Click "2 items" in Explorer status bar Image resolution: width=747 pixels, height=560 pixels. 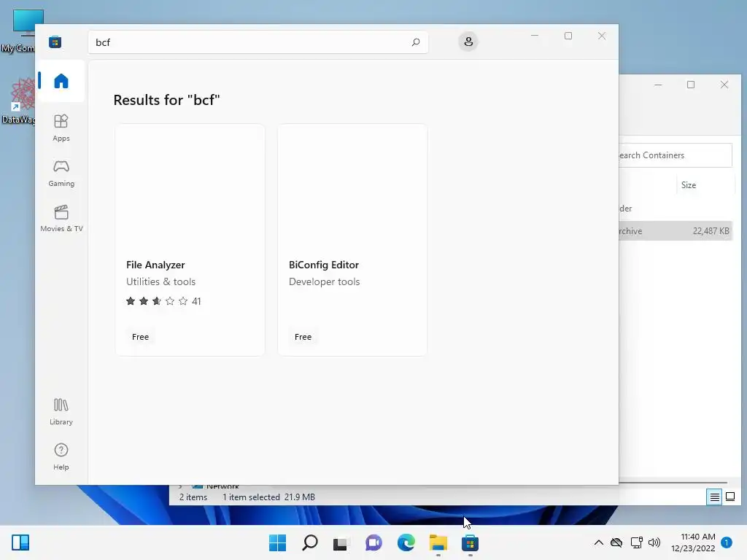(193, 497)
